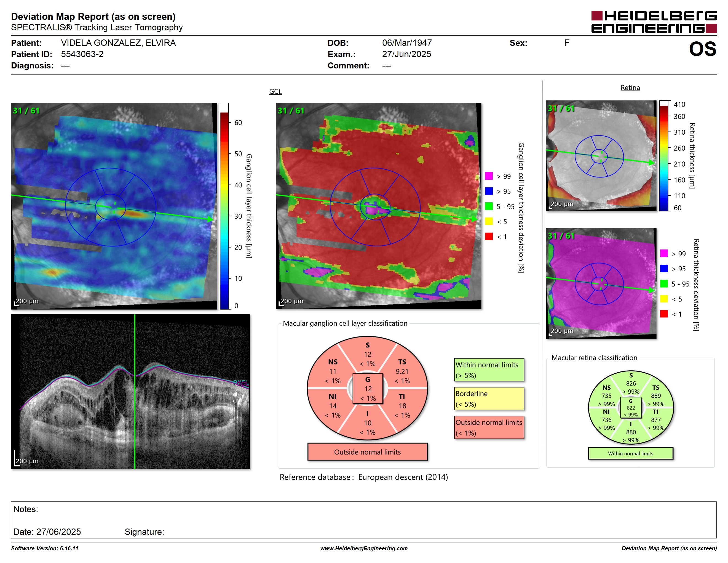Image resolution: width=728 pixels, height=563 pixels.
Task: Click the Within normal limits (> 5%) legend box
Action: [489, 370]
